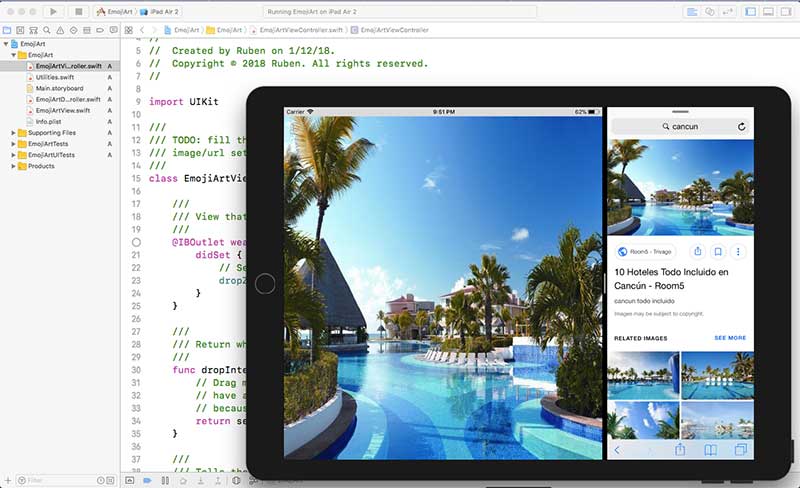Screen dimensions: 800x488
Task: Open Safari tabs overview
Action: coord(741,449)
